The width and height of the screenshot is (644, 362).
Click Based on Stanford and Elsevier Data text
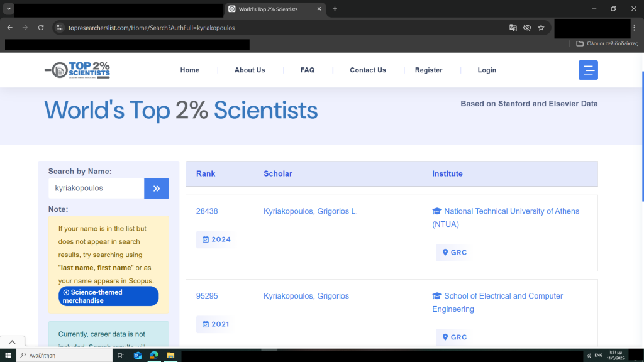point(529,104)
